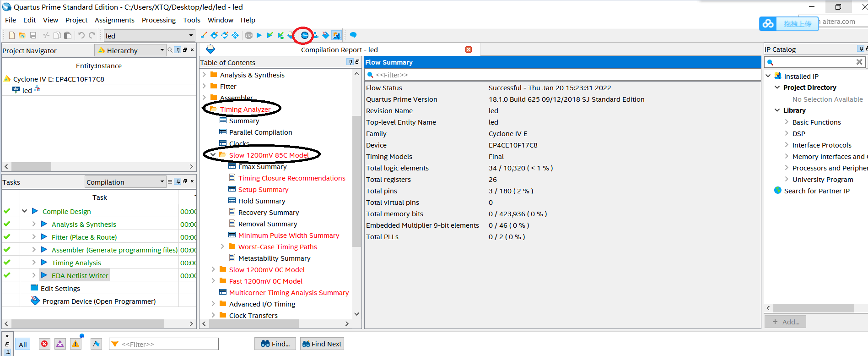Screen dimensions: 868x356
Task: Open the Project menu
Action: [76, 20]
